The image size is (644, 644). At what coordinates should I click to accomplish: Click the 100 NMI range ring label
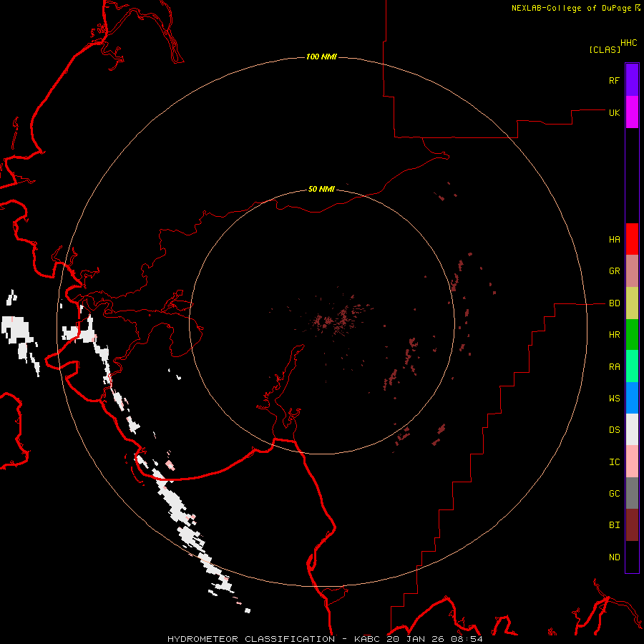click(x=321, y=57)
